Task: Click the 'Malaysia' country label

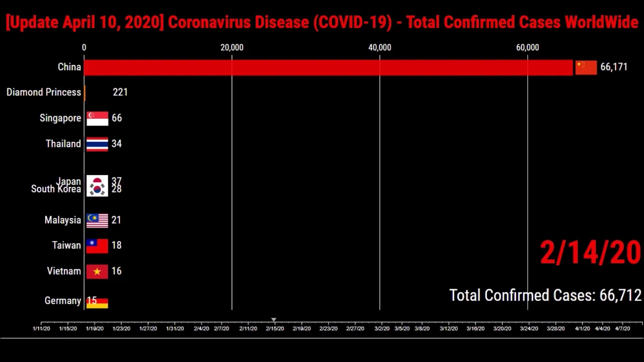Action: tap(62, 220)
